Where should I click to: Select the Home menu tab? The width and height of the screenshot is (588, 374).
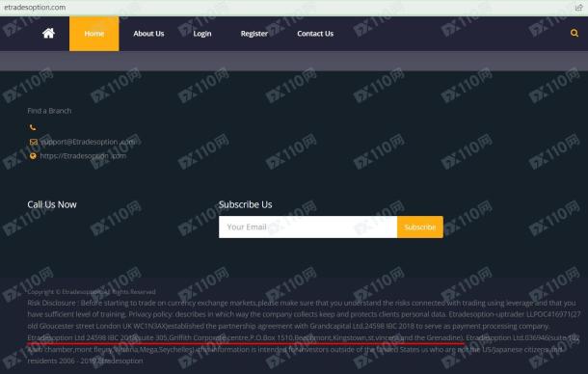coord(94,34)
